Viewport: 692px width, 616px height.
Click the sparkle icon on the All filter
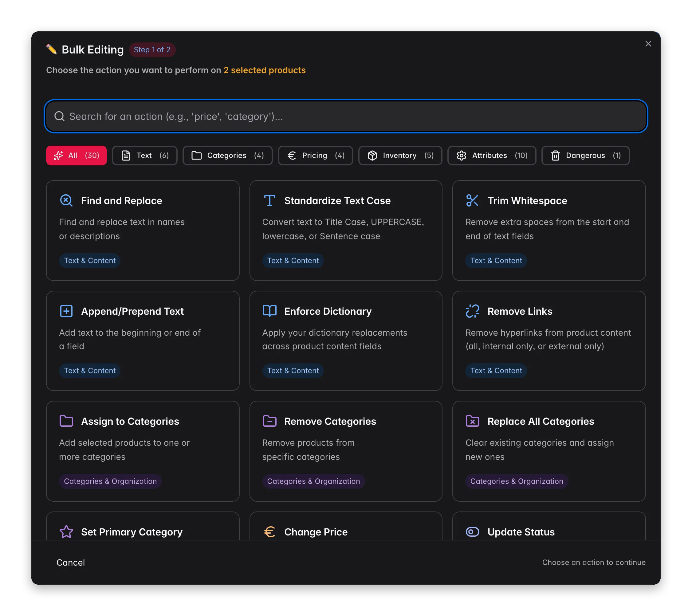(x=58, y=156)
